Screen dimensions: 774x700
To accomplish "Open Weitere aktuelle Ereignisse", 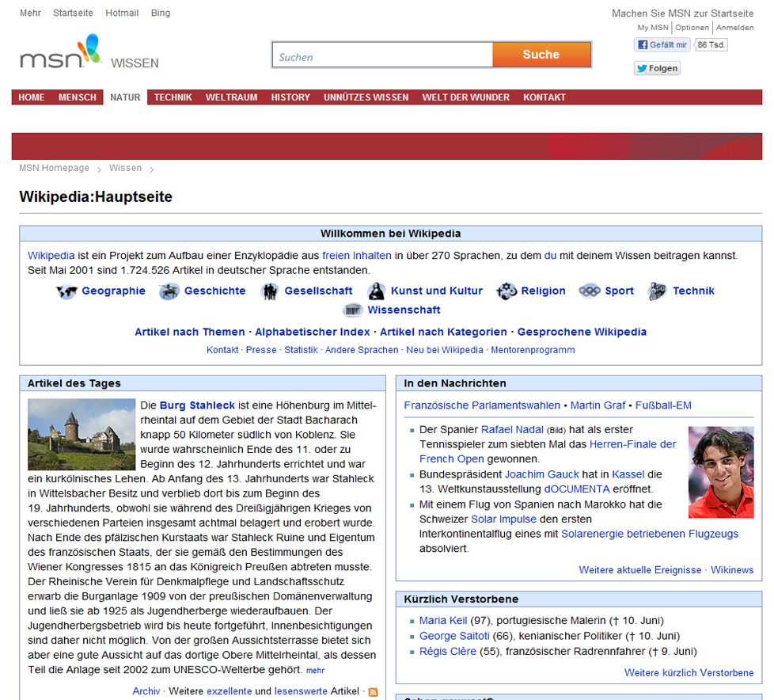I will click(x=640, y=570).
